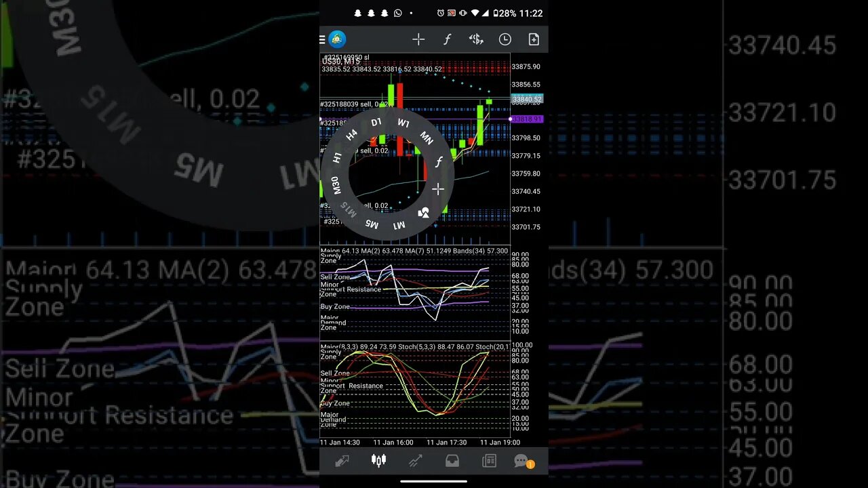Tap the US30, M15 chart title
This screenshot has width=868, height=488.
coord(340,62)
